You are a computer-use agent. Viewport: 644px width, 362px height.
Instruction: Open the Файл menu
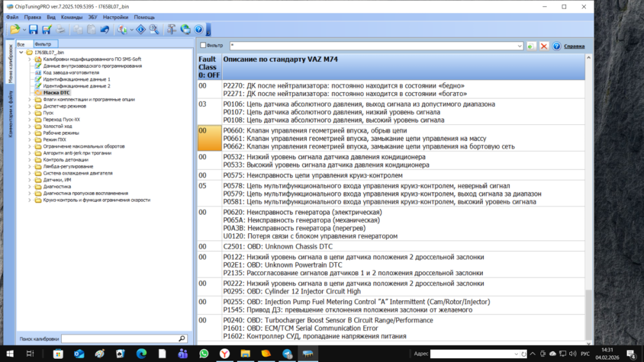click(x=12, y=17)
